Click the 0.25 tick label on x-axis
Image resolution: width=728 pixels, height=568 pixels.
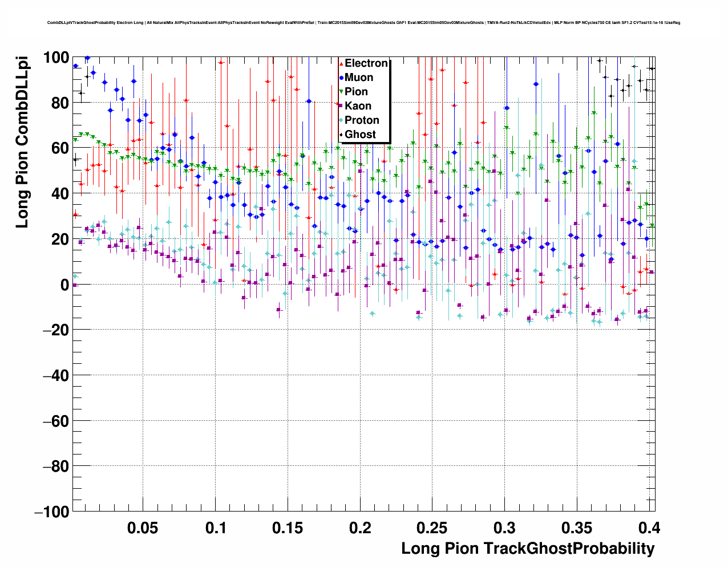(432, 528)
